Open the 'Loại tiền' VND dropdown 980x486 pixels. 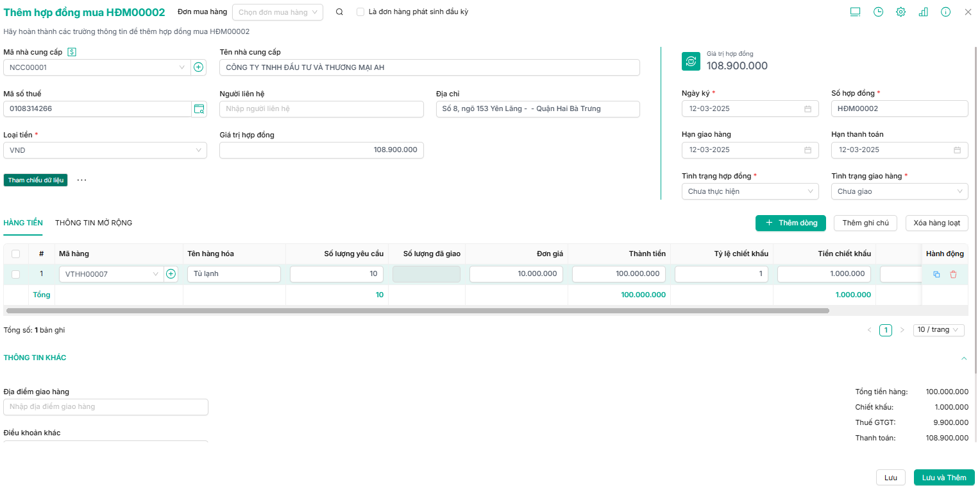click(x=105, y=150)
